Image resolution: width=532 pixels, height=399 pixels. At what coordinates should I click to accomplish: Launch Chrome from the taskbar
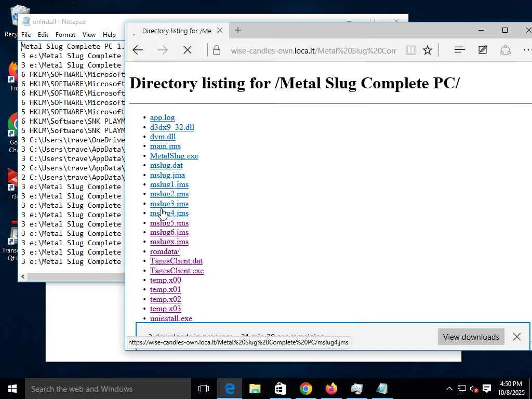305,389
